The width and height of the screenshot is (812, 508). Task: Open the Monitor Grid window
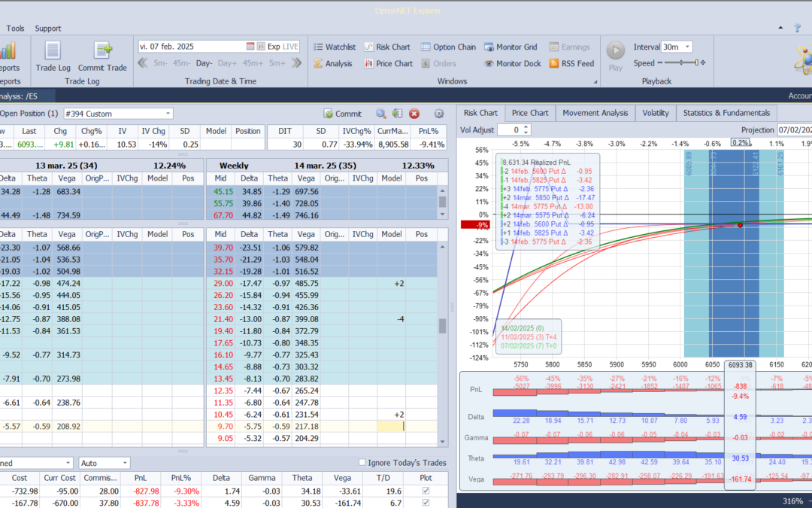[x=511, y=47]
